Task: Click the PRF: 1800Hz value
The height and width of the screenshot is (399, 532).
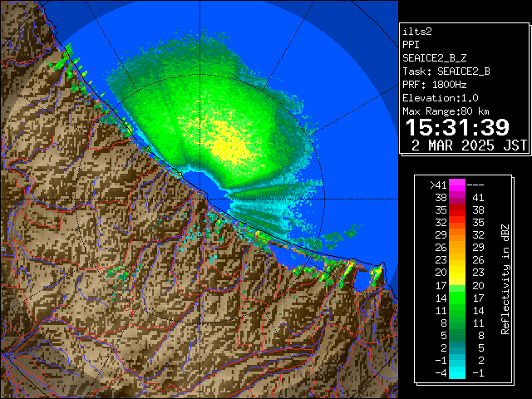Action: click(434, 85)
